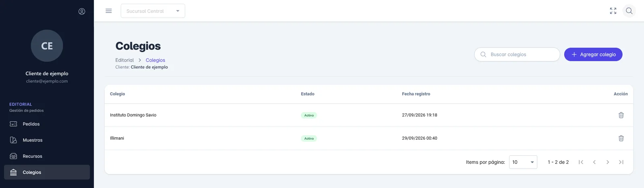Click the Activo badge for Illimani
The height and width of the screenshot is (188, 644).
point(309,138)
